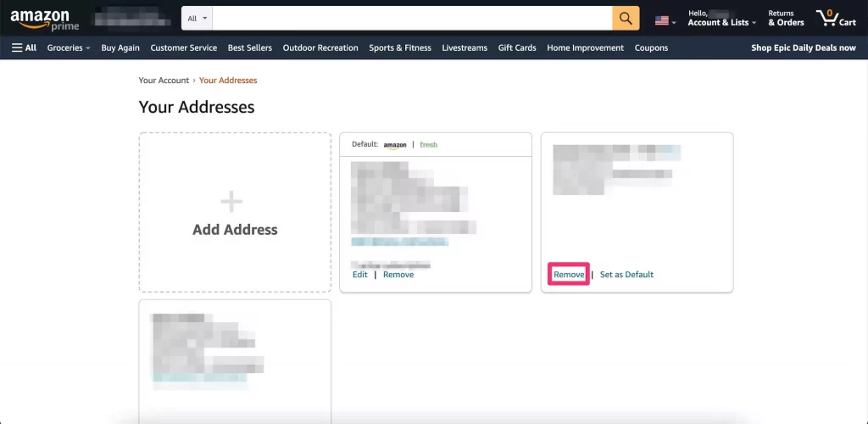The image size is (868, 424).
Task: Expand the Account & Lists menu
Action: pos(721,23)
